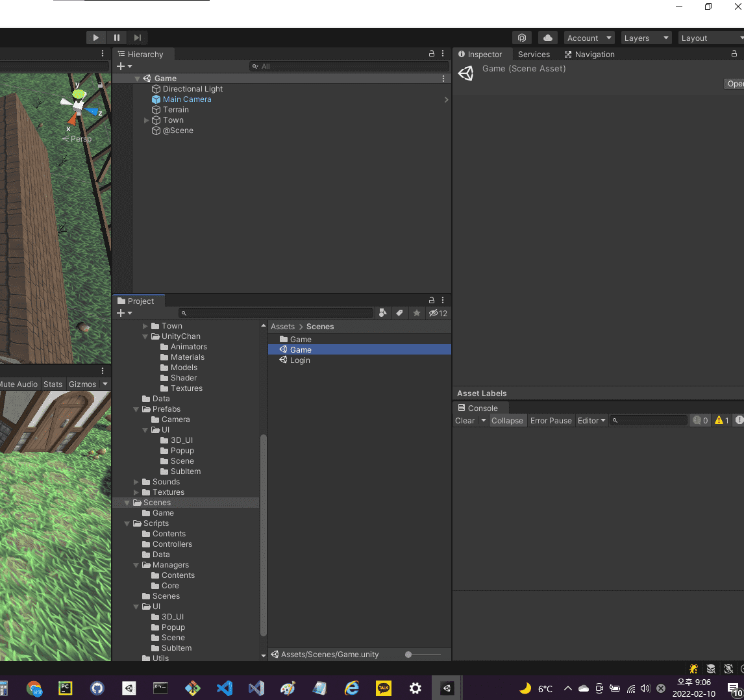
Task: Toggle the Collapse option in Console
Action: (x=507, y=421)
